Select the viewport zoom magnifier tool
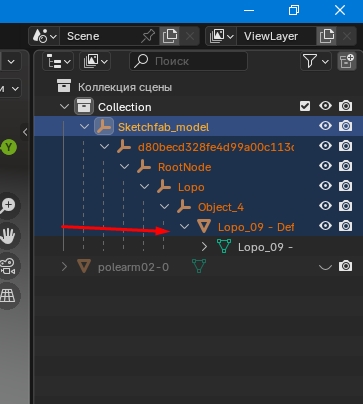The image size is (363, 404). (x=7, y=205)
